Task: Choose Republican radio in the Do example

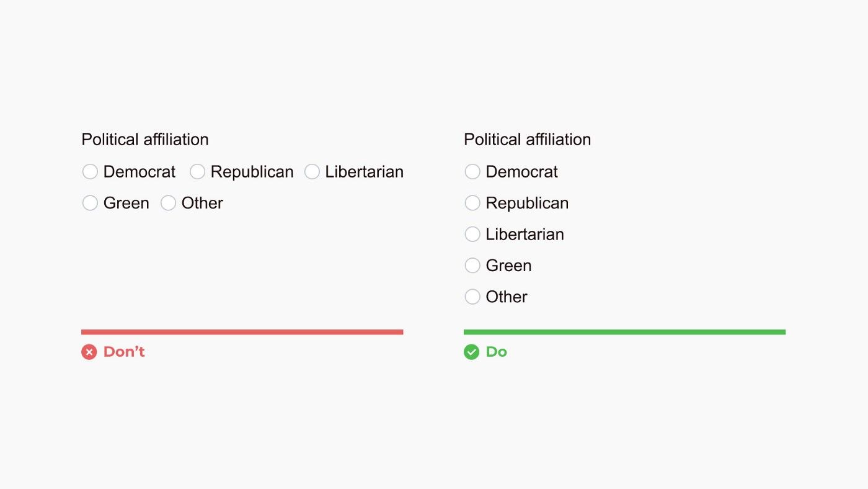Action: (472, 203)
